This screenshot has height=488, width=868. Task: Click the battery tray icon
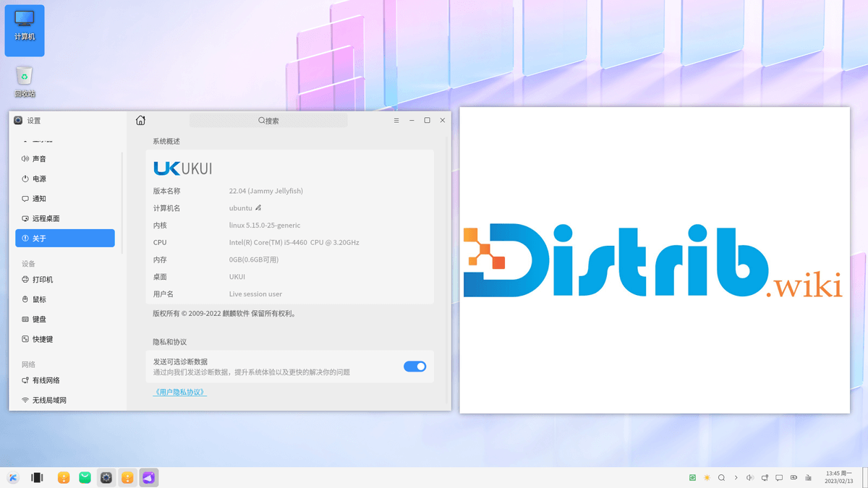793,478
